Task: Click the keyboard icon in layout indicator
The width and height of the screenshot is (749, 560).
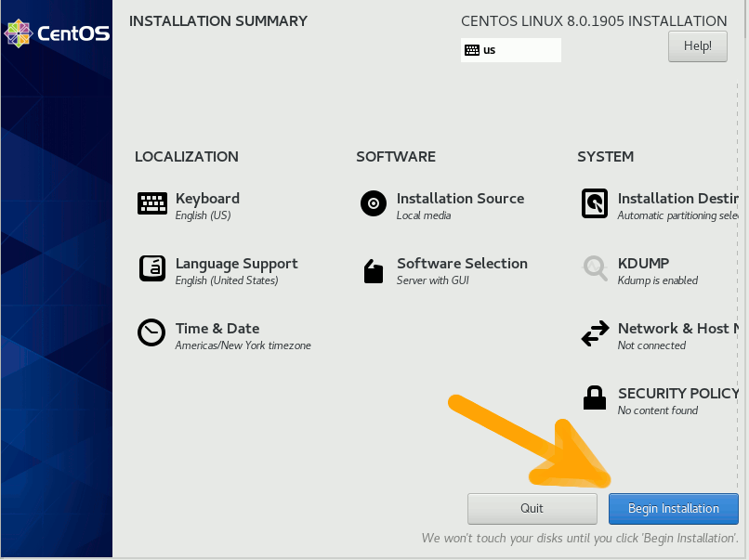Action: click(472, 50)
